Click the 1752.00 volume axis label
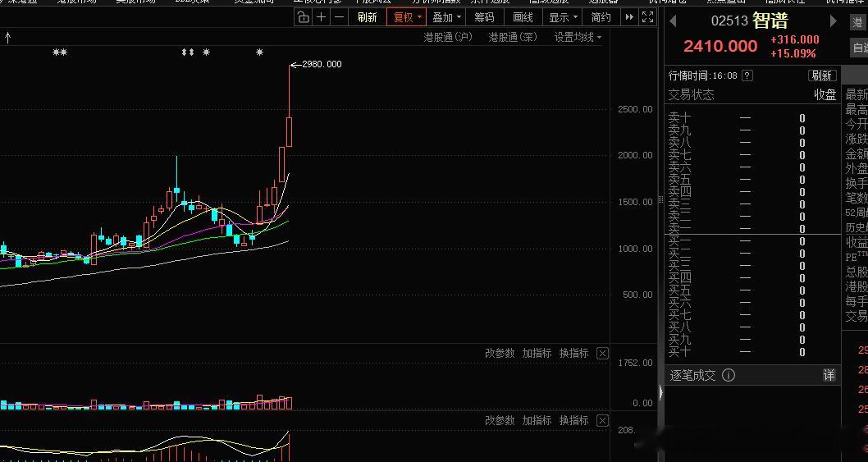Image resolution: width=868 pixels, height=462 pixels. tap(636, 362)
